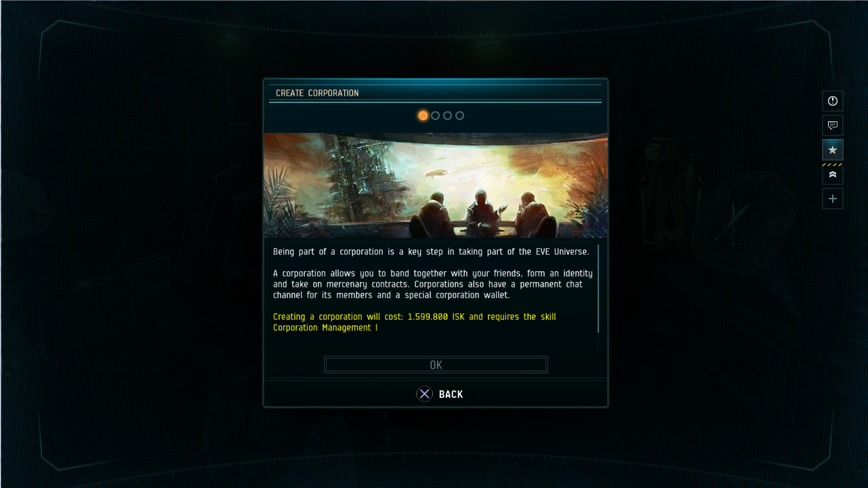868x488 pixels.
Task: Go back using the BACK label
Action: click(451, 394)
